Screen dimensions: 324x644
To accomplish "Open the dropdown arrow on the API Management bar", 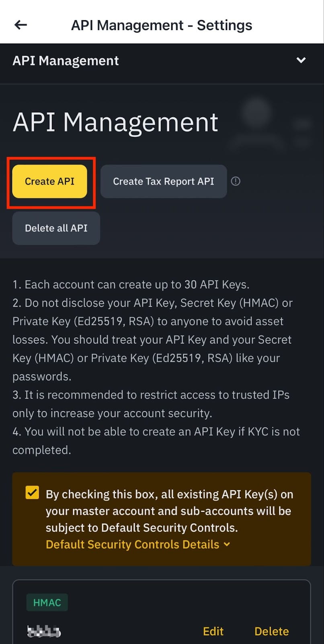I will [301, 60].
